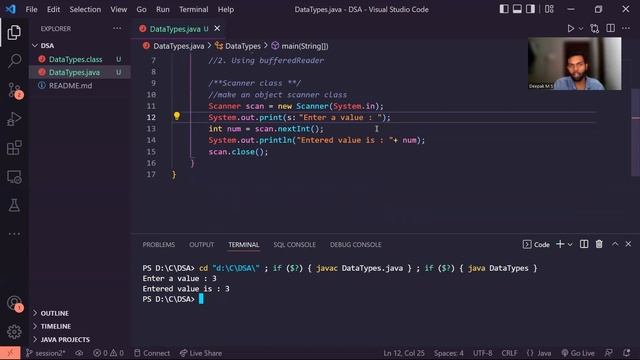Toggle secondary side bar layout
The height and width of the screenshot is (360, 640).
(530, 9)
